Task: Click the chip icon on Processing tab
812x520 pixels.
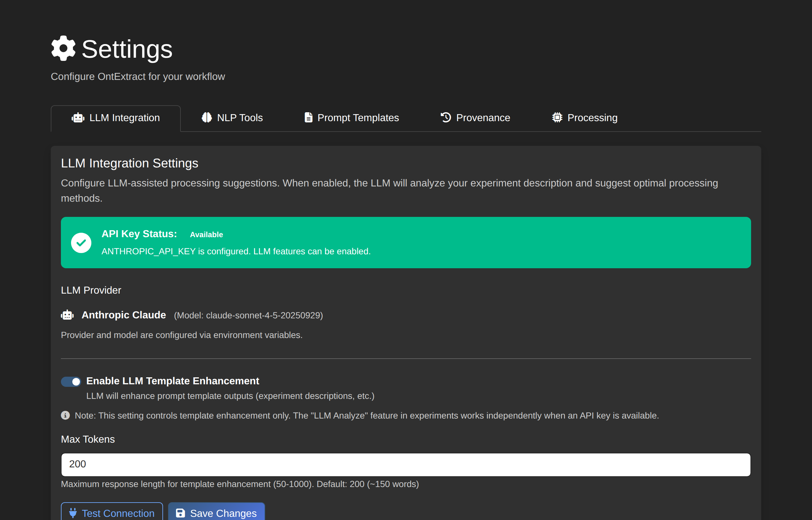Action: pyautogui.click(x=557, y=118)
